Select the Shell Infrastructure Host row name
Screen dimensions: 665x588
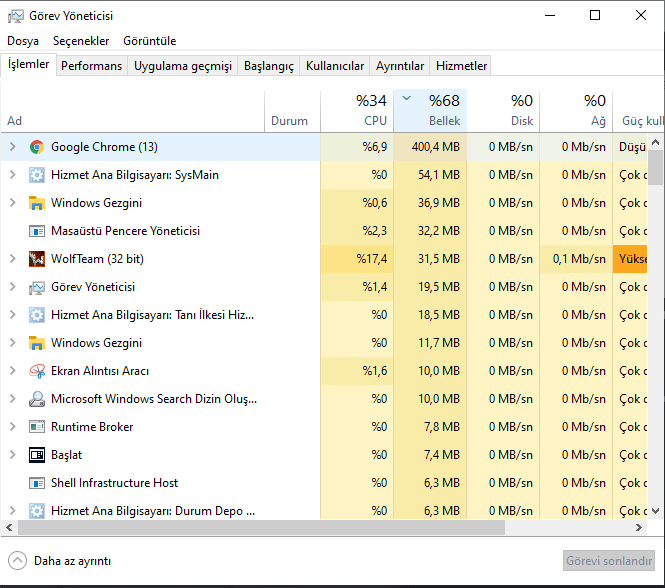click(x=115, y=483)
